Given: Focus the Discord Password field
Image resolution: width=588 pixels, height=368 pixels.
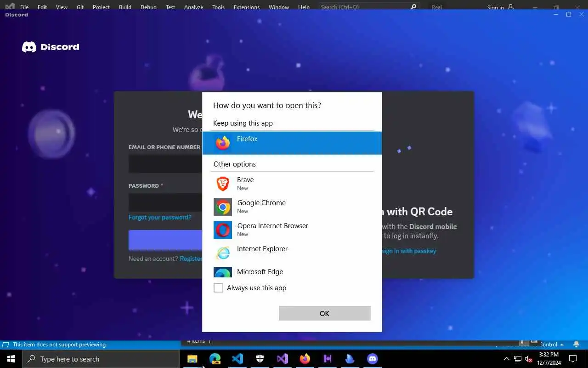Looking at the screenshot, I should tap(165, 202).
